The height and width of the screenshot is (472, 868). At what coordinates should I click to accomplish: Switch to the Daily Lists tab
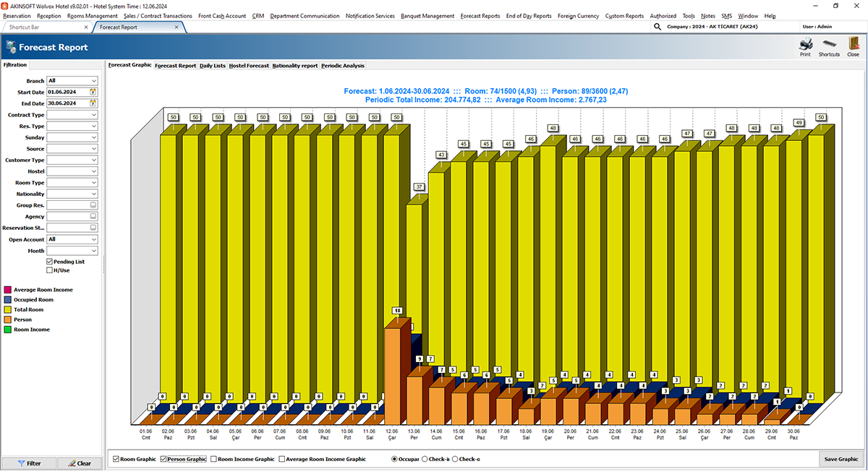[x=213, y=66]
